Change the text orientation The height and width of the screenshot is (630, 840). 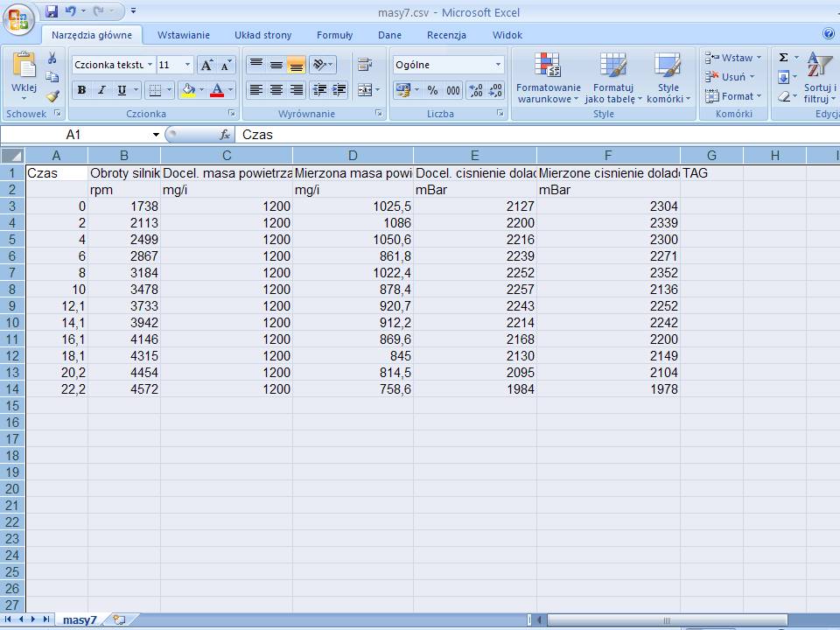(x=320, y=65)
